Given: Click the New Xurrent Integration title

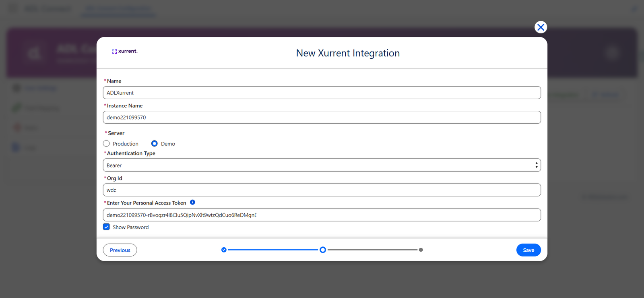Looking at the screenshot, I should click(348, 53).
